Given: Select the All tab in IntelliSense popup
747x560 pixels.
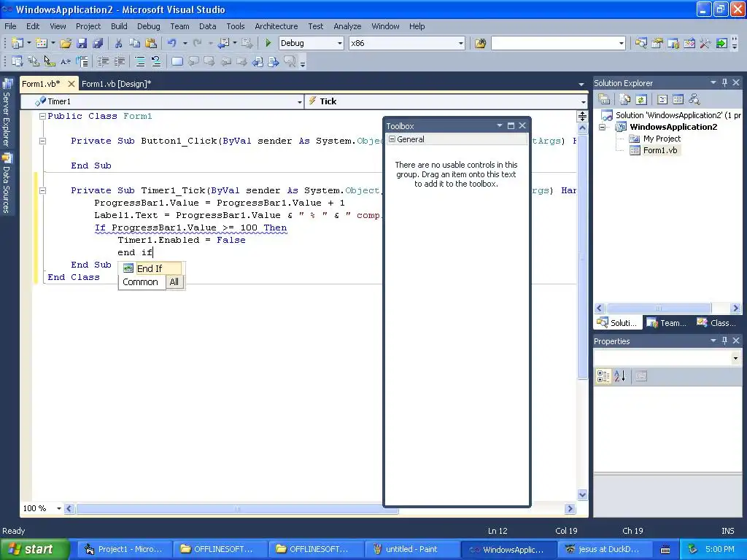Looking at the screenshot, I should pos(174,282).
